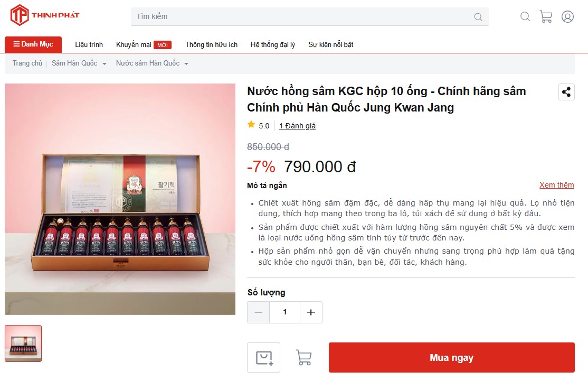The width and height of the screenshot is (588, 390).
Task: Open the header search icon beside the cart
Action: click(x=525, y=16)
